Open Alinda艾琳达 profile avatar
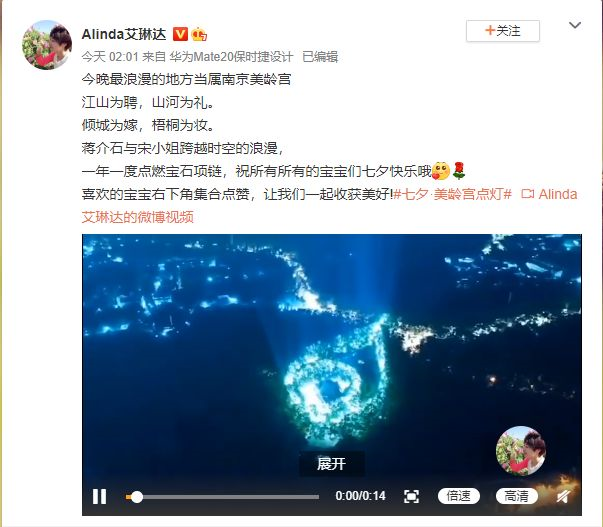Screen dimensions: 603x527 pyautogui.click(x=47, y=45)
